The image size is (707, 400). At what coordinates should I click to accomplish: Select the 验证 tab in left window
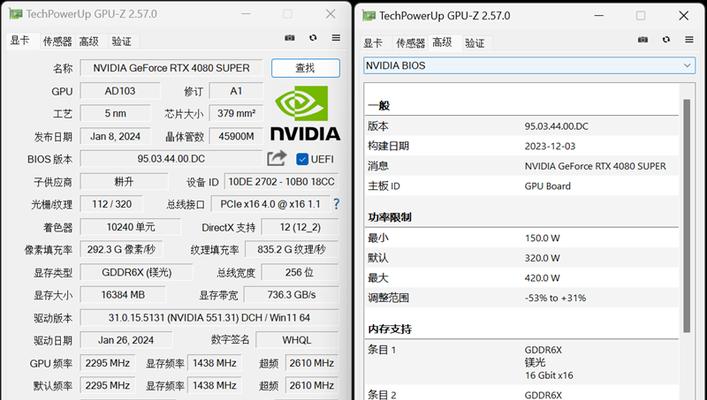(x=121, y=41)
